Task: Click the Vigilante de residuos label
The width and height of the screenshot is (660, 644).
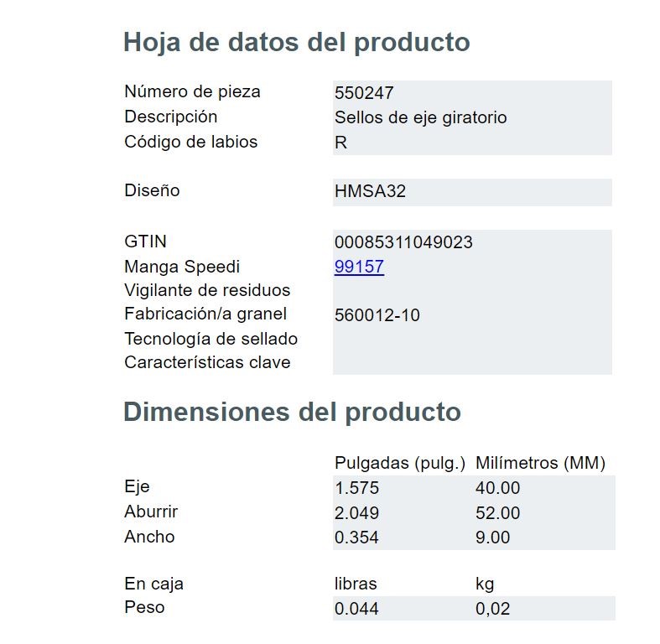Action: [207, 290]
